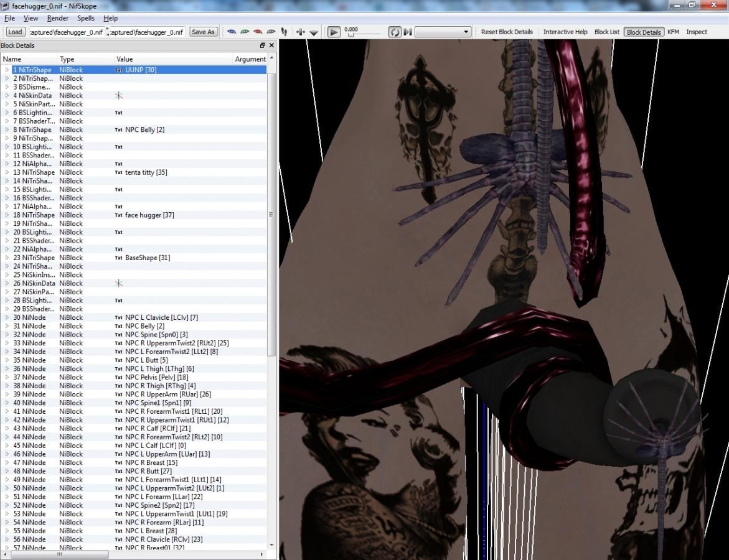The image size is (729, 560).
Task: Click the Txt icon in row 15 BSLighti
Action: 118,189
